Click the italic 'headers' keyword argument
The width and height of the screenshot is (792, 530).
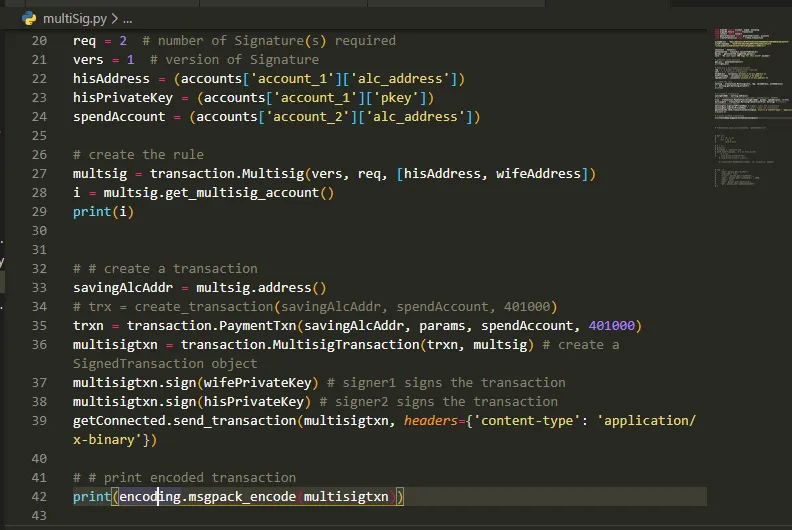[430, 421]
